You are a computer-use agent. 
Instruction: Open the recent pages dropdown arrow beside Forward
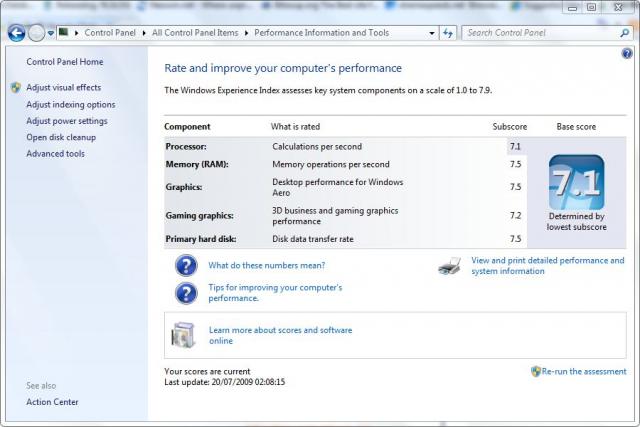51,33
